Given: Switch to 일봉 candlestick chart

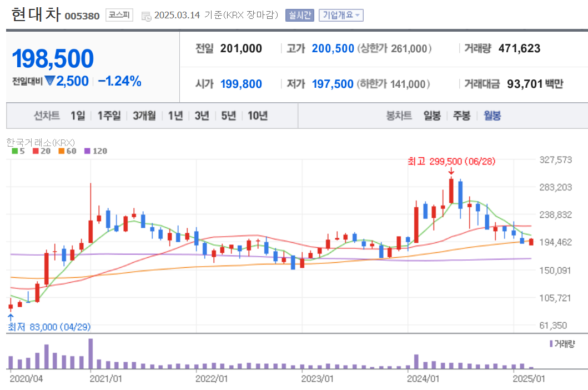Looking at the screenshot, I should coord(432,116).
